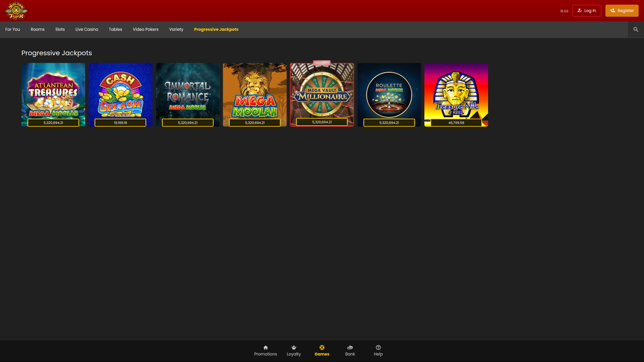Click the Log In button
Viewport: 644px width, 362px height.
587,10
